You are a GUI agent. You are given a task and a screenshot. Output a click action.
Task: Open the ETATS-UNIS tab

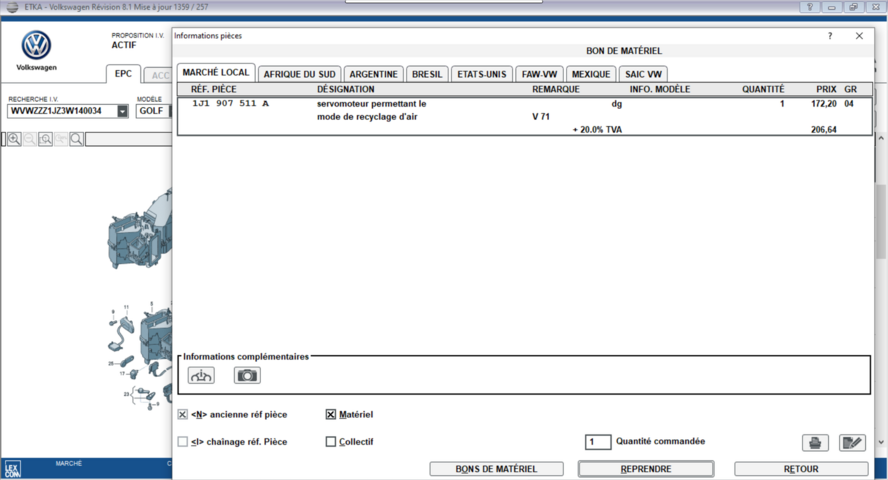click(482, 74)
